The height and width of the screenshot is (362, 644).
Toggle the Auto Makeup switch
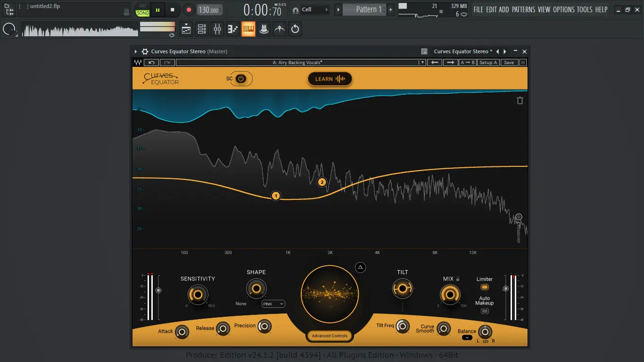pyautogui.click(x=484, y=311)
